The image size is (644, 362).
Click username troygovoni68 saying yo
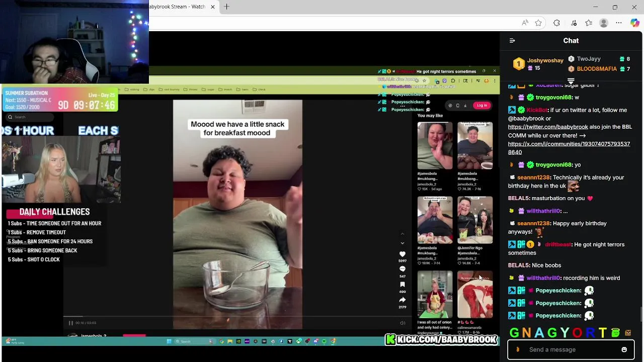point(553,165)
